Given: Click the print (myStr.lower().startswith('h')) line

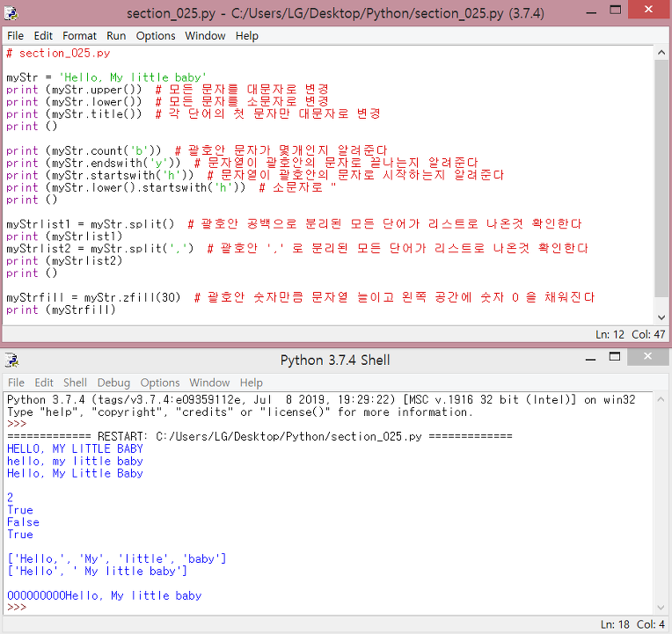Looking at the screenshot, I should [x=171, y=187].
